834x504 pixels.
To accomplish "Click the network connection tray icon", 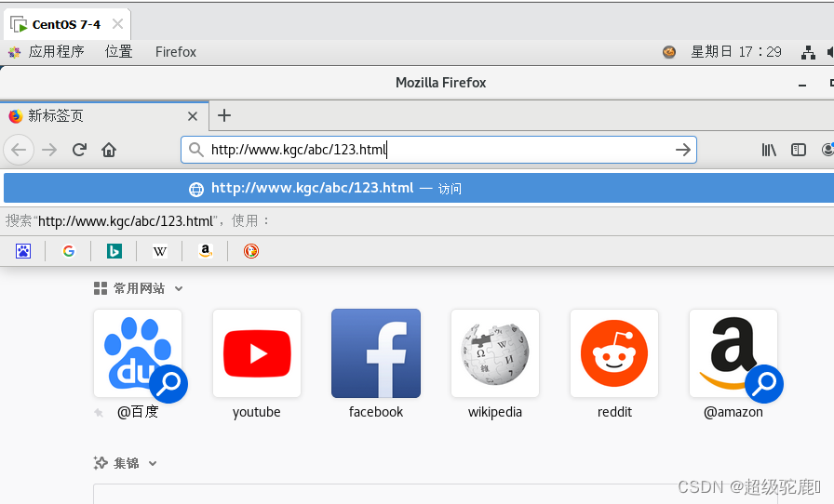I will (x=809, y=52).
